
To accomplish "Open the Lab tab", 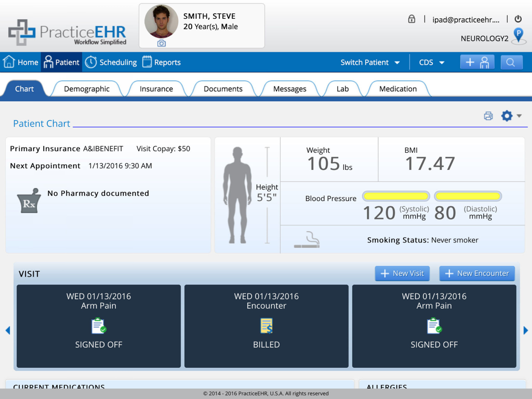I will [343, 88].
